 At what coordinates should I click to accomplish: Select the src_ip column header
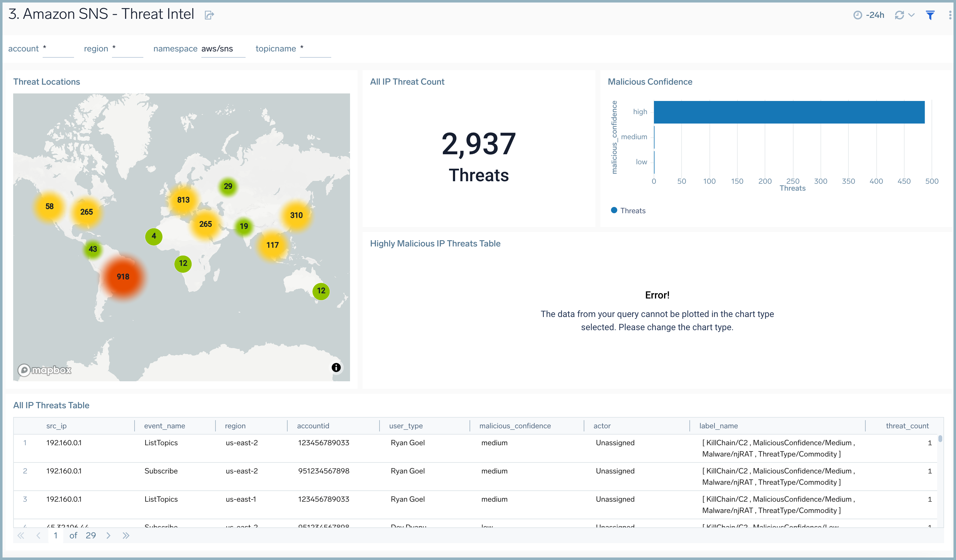pyautogui.click(x=56, y=425)
